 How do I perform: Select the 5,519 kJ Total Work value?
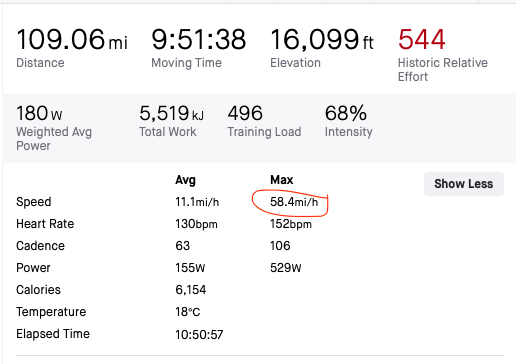[x=172, y=113]
